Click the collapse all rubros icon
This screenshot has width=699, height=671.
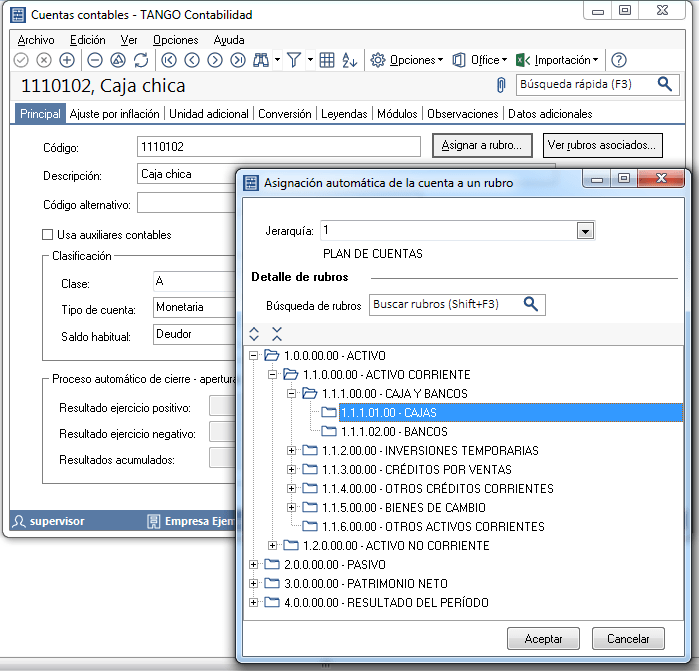pyautogui.click(x=277, y=334)
